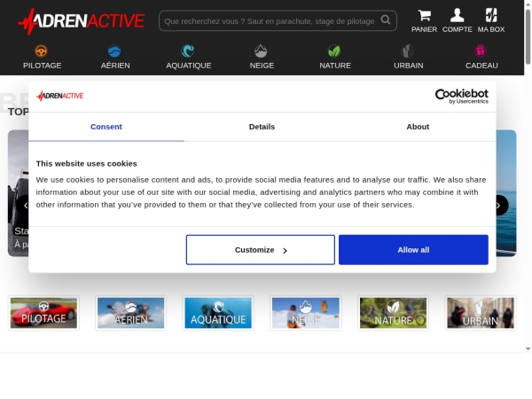This screenshot has width=532, height=399.
Task: Switch to the Details tab
Action: coord(262,127)
